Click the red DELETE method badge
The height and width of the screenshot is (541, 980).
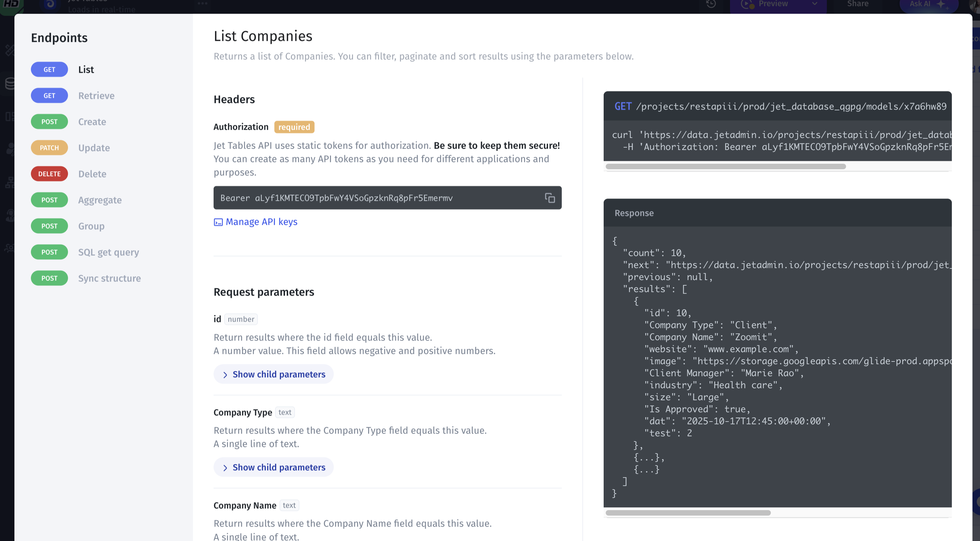coord(49,174)
